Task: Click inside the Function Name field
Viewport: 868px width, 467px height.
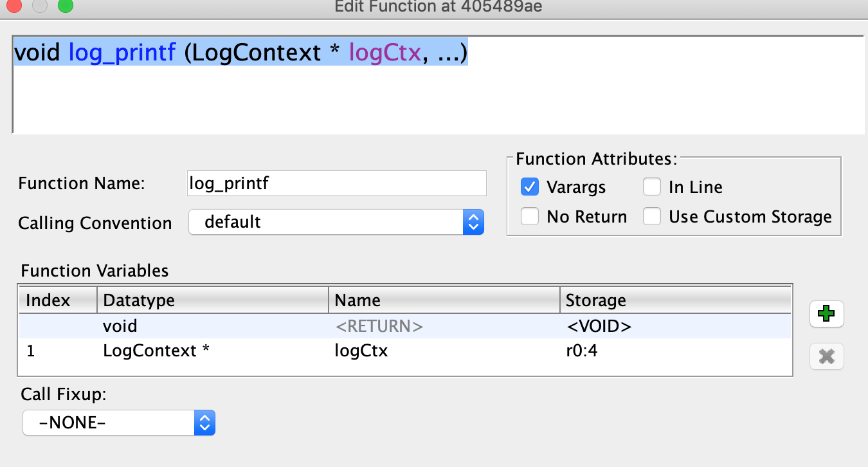Action: [336, 183]
